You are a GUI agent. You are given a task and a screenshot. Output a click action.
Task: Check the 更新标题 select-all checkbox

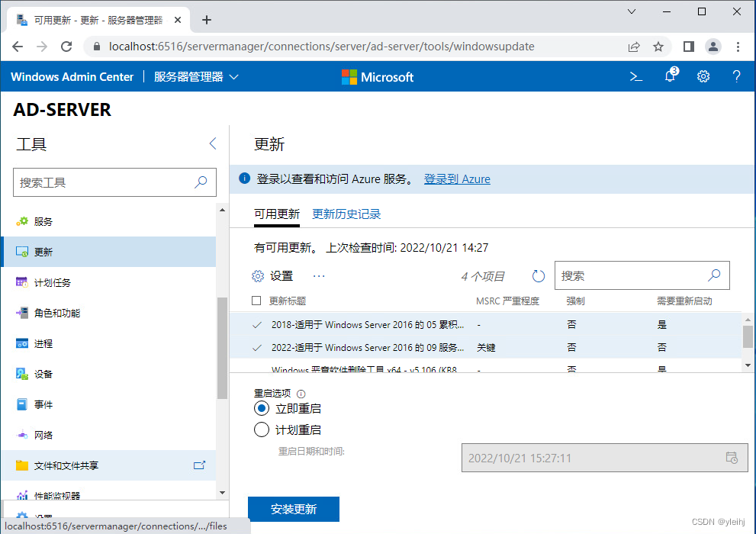pos(256,301)
